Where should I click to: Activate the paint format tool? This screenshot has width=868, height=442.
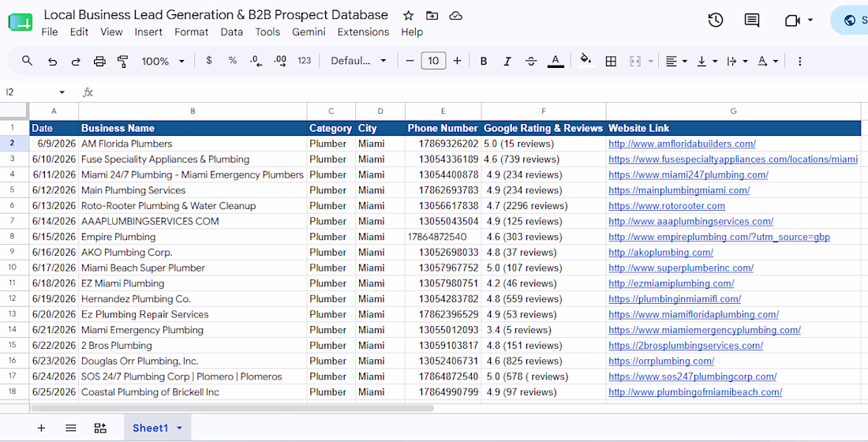[x=123, y=61]
